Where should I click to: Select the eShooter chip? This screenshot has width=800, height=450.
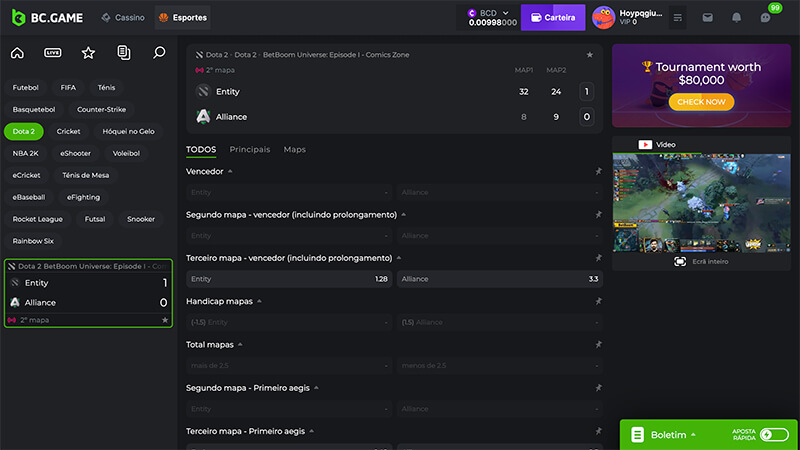click(76, 153)
